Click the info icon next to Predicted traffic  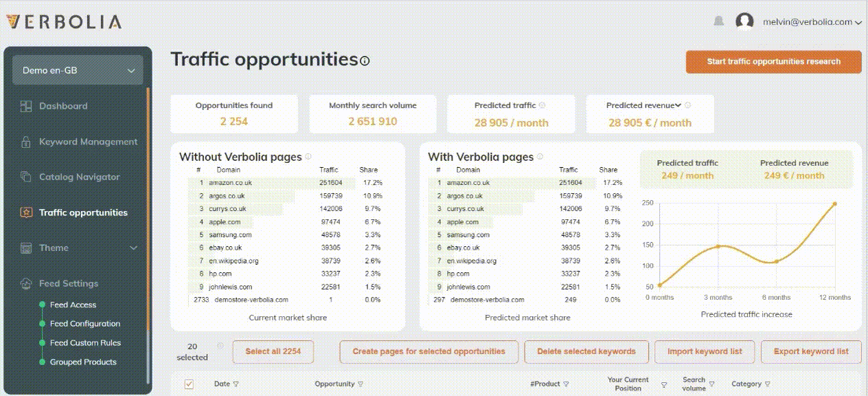coord(542,106)
